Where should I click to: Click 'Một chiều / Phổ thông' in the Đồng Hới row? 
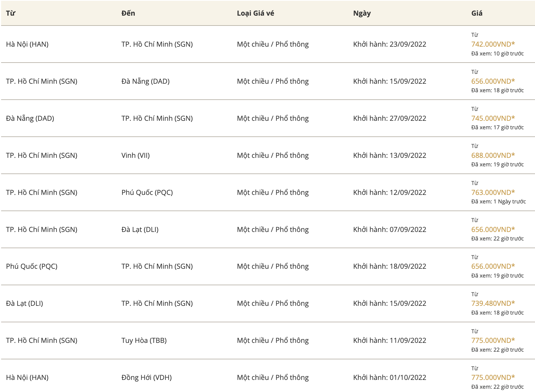pyautogui.click(x=273, y=377)
